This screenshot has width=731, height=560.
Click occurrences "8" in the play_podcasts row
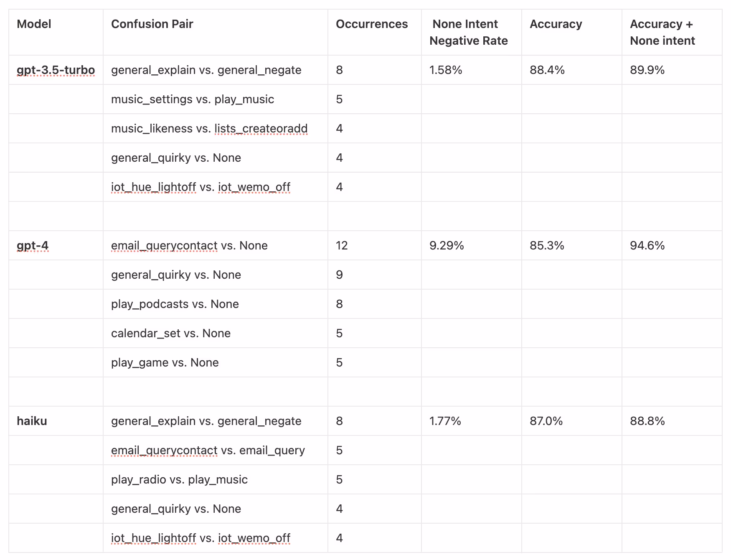point(339,304)
